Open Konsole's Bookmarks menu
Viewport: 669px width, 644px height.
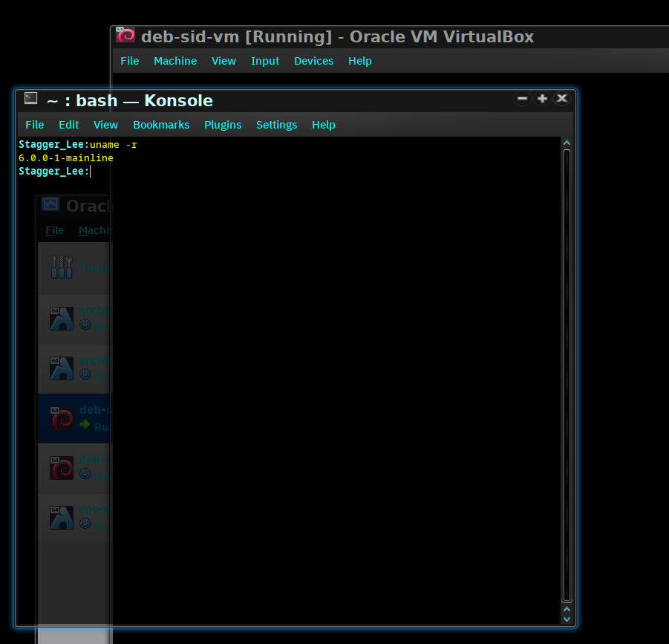coord(161,125)
